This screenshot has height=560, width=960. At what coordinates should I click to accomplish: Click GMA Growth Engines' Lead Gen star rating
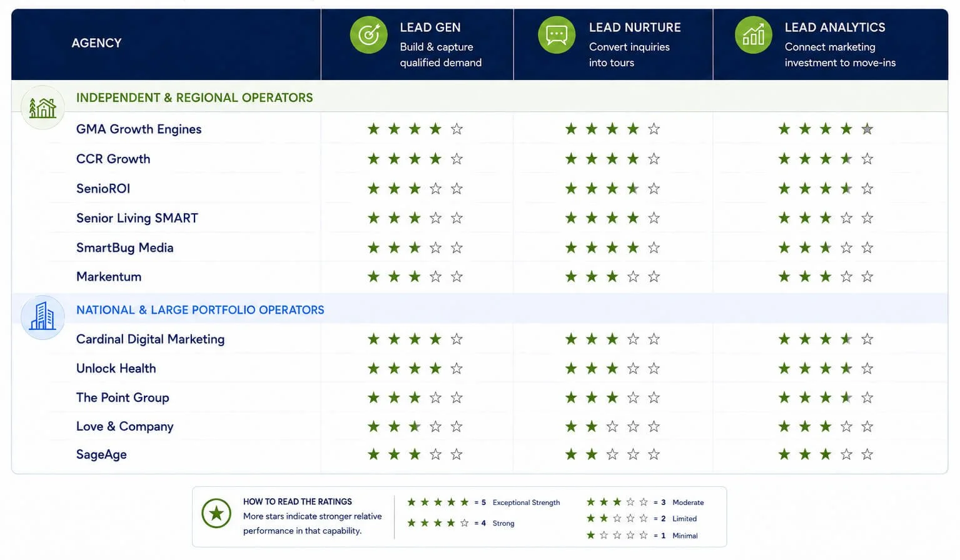(415, 129)
